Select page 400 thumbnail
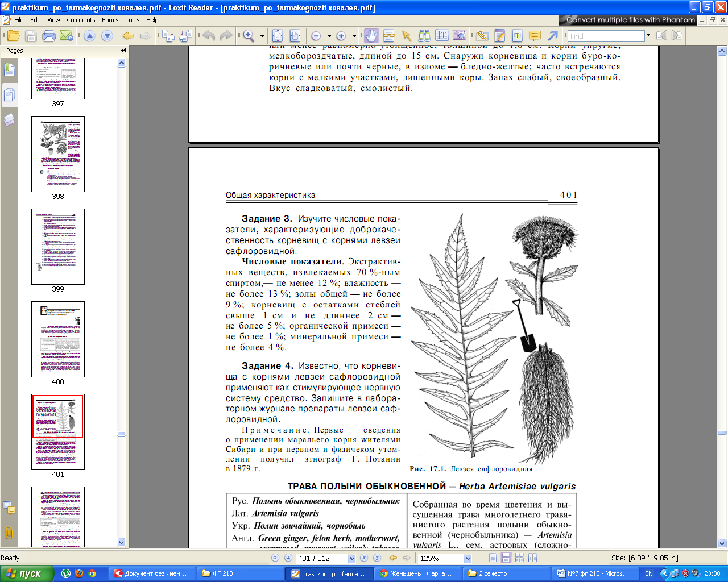The height and width of the screenshot is (582, 728). pyautogui.click(x=58, y=339)
